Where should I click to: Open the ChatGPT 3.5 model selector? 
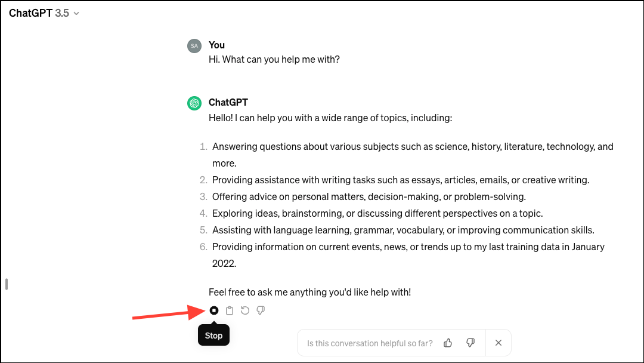pyautogui.click(x=44, y=13)
